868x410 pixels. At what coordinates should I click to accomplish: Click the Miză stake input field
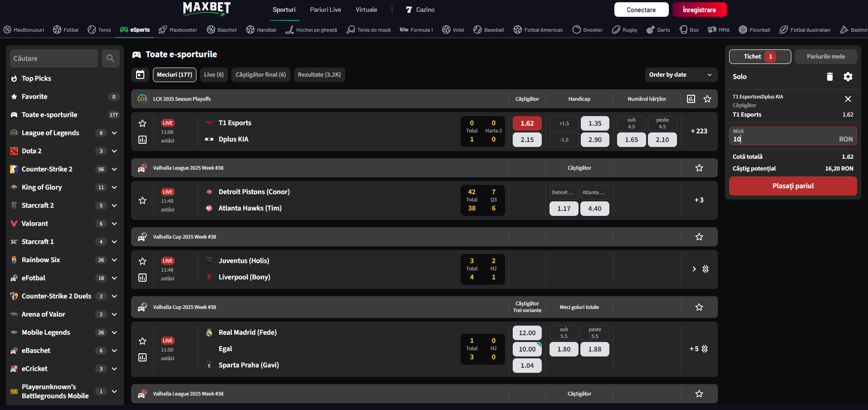785,139
